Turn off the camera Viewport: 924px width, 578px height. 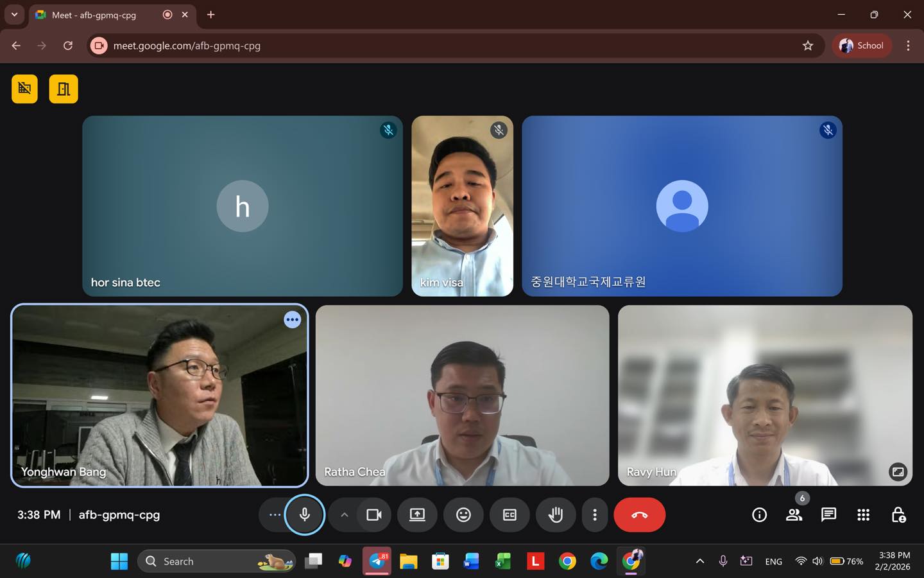[x=374, y=515]
